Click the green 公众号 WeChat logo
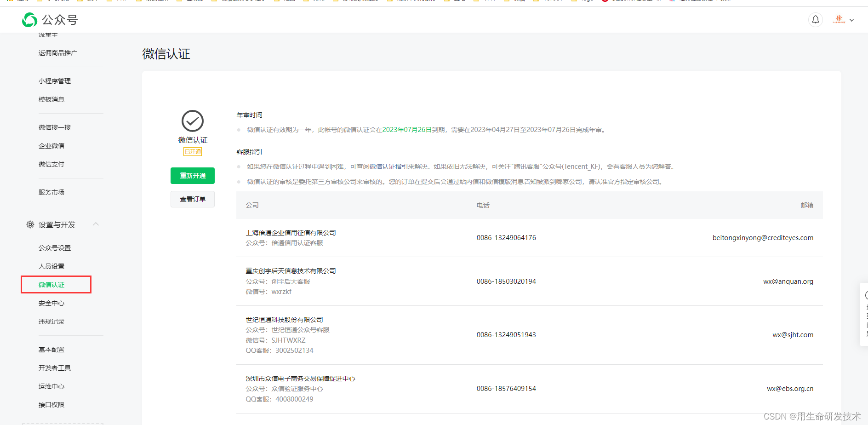This screenshot has width=868, height=425. [x=29, y=20]
